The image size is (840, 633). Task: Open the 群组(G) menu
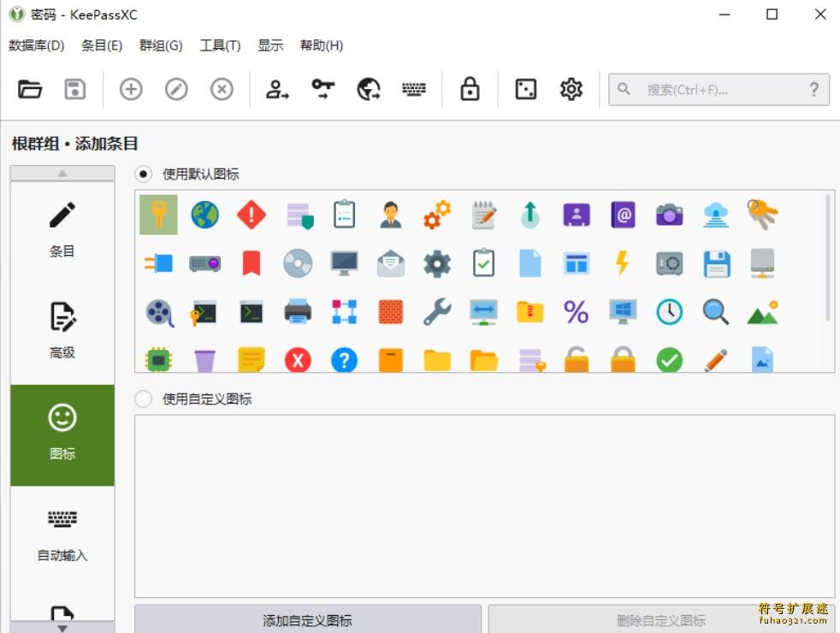(x=161, y=45)
